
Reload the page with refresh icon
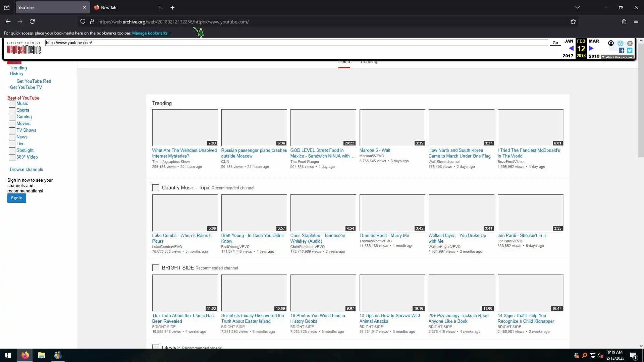point(32,22)
